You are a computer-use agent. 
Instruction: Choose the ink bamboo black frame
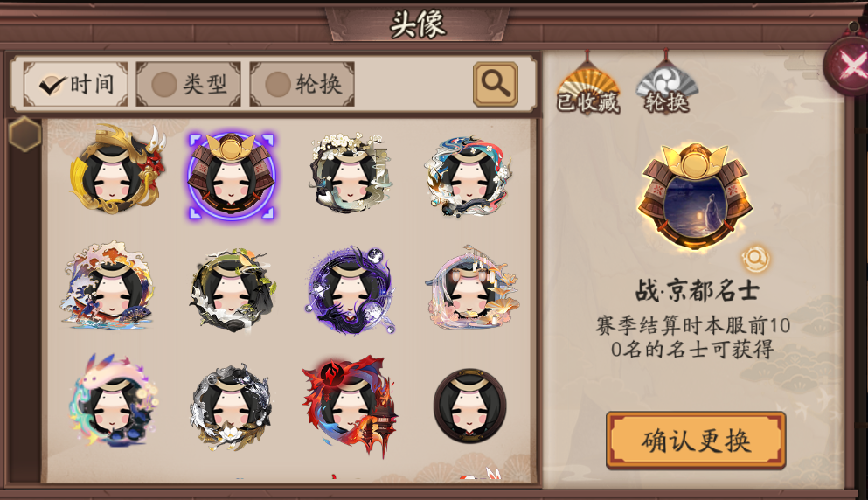(233, 290)
